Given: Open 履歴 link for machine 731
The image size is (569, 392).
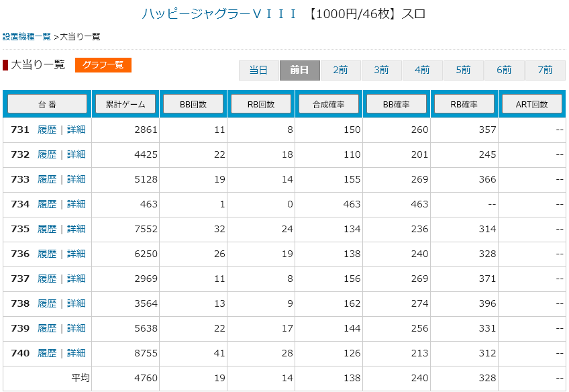Looking at the screenshot, I should pos(47,130).
